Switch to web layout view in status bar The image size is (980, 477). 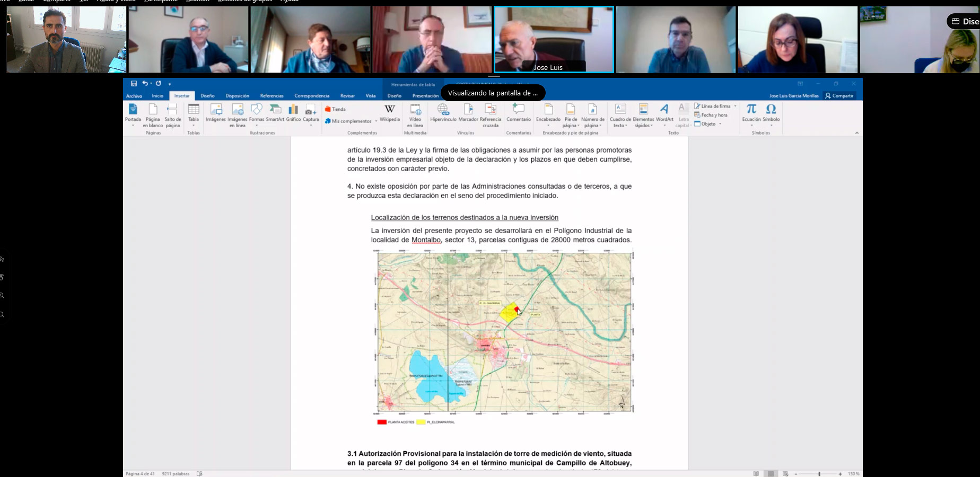[x=785, y=474]
